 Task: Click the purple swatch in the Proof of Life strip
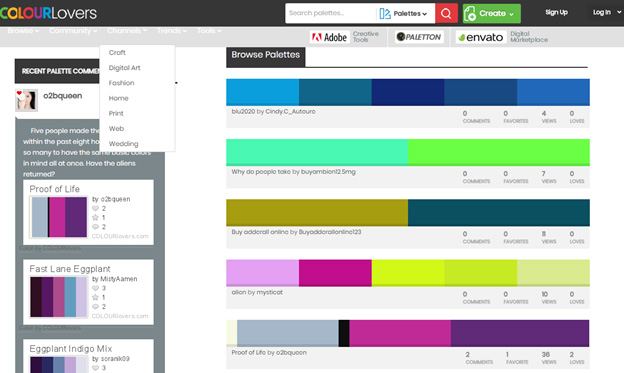(x=520, y=334)
